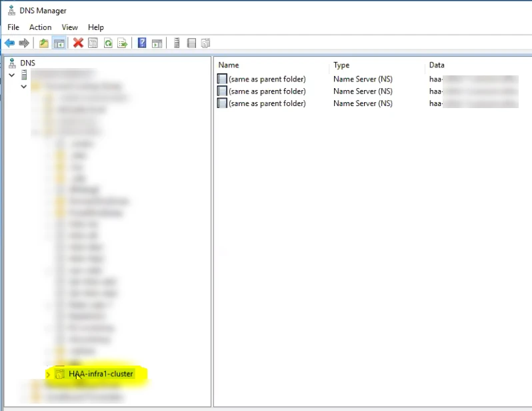The height and width of the screenshot is (411, 532).
Task: Collapse the Forward Lookup Zones chevron
Action: coord(24,87)
